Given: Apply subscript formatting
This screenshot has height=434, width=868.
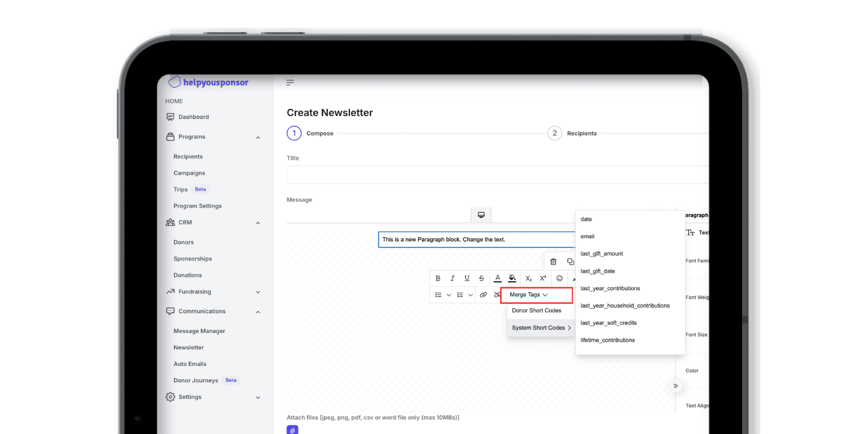Looking at the screenshot, I should pyautogui.click(x=528, y=278).
